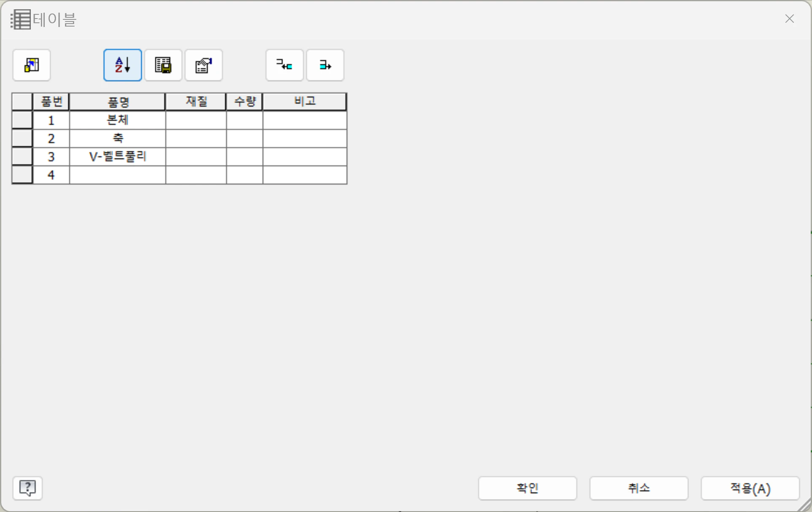Click the empty 품명 cell in row 4

tap(117, 175)
